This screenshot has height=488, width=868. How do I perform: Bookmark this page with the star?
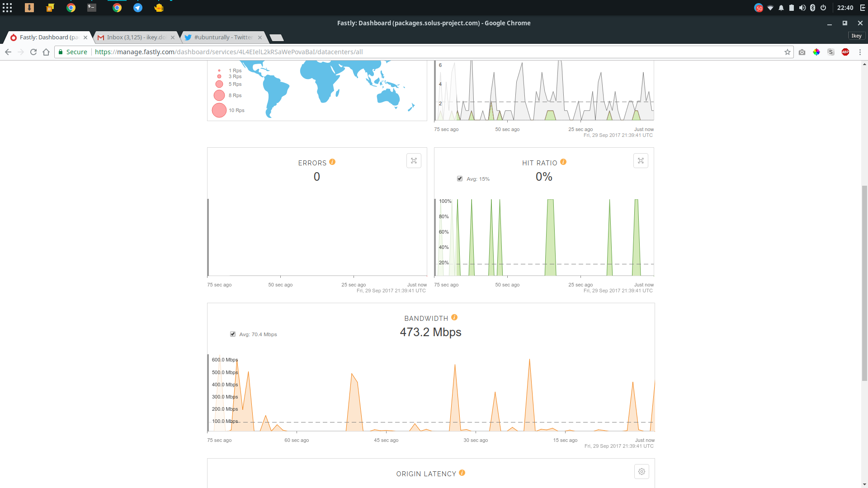pos(788,52)
